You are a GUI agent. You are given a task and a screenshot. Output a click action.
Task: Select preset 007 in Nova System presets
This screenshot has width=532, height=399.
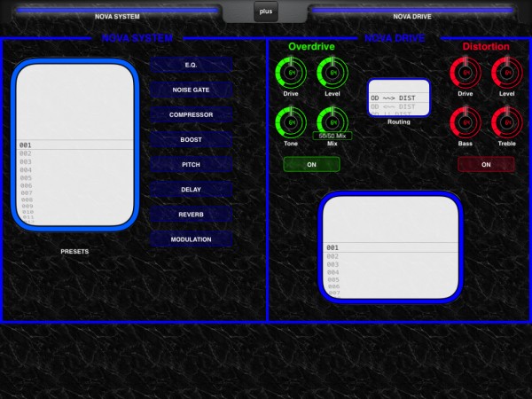[74, 192]
